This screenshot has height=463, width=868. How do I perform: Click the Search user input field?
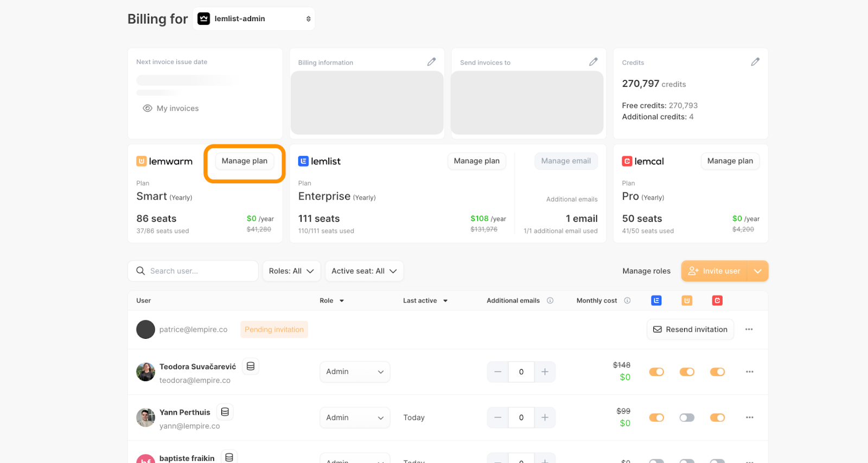pyautogui.click(x=199, y=271)
